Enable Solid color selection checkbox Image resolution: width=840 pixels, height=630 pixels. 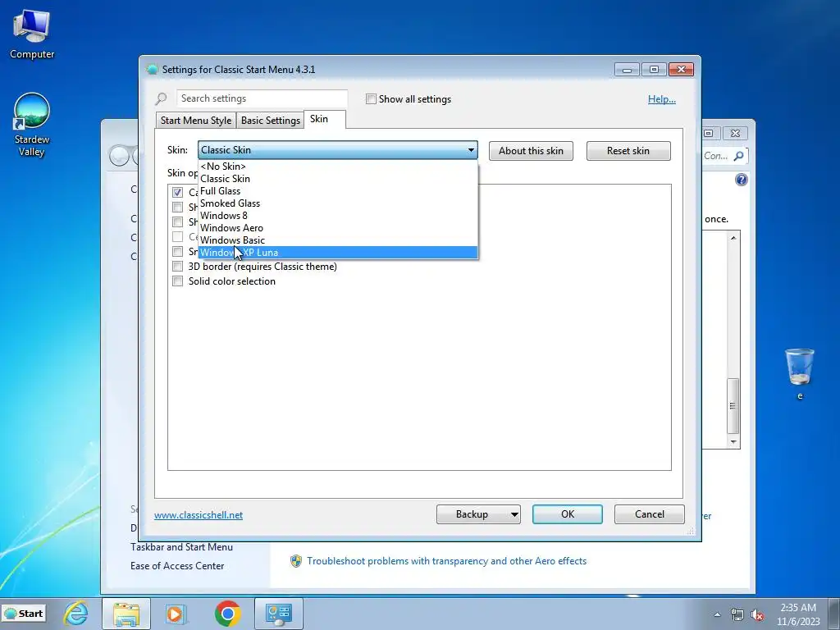(177, 281)
